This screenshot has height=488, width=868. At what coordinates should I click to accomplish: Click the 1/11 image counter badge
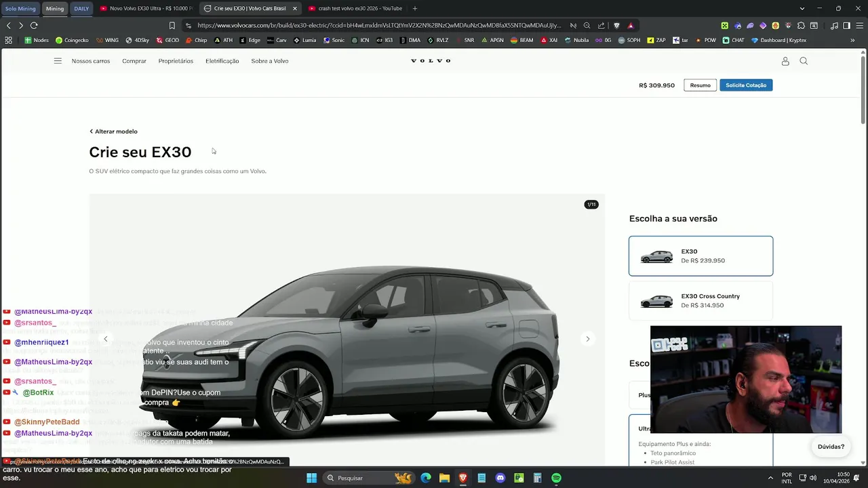(x=591, y=204)
